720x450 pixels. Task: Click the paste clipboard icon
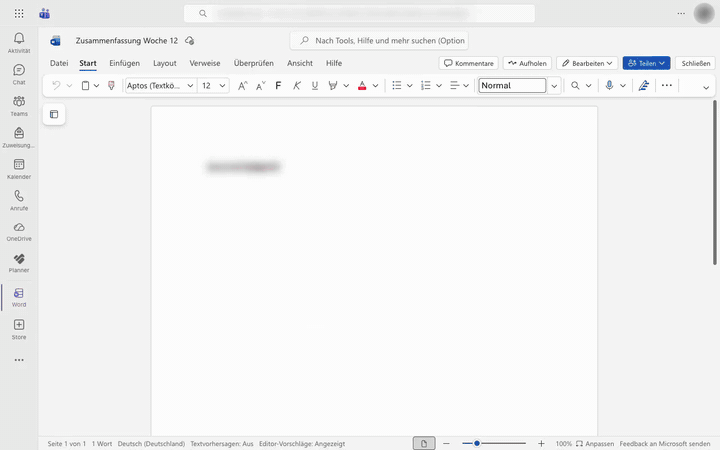[85, 85]
